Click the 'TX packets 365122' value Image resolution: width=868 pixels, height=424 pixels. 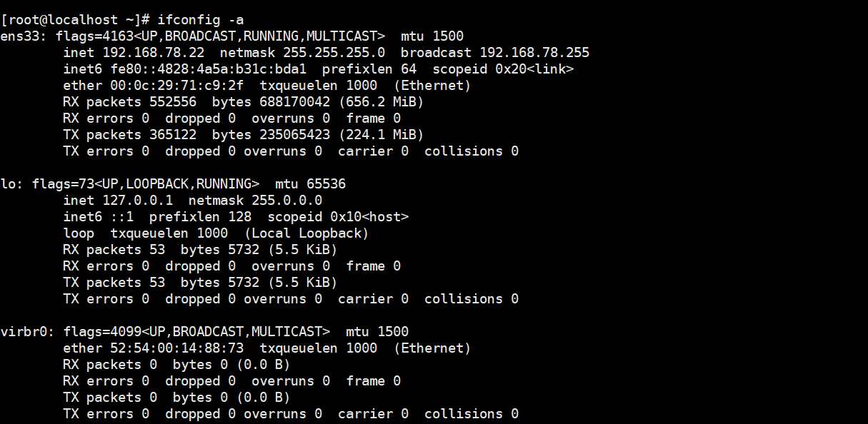coord(130,135)
